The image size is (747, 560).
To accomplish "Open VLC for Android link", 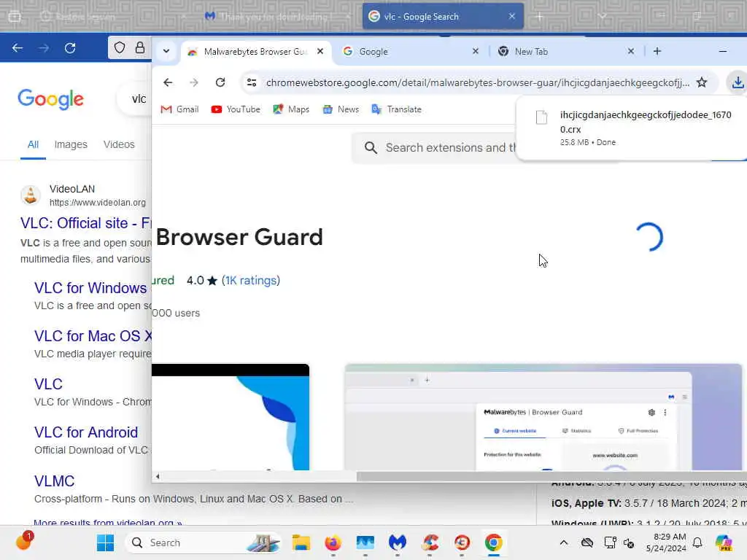I will (x=86, y=432).
